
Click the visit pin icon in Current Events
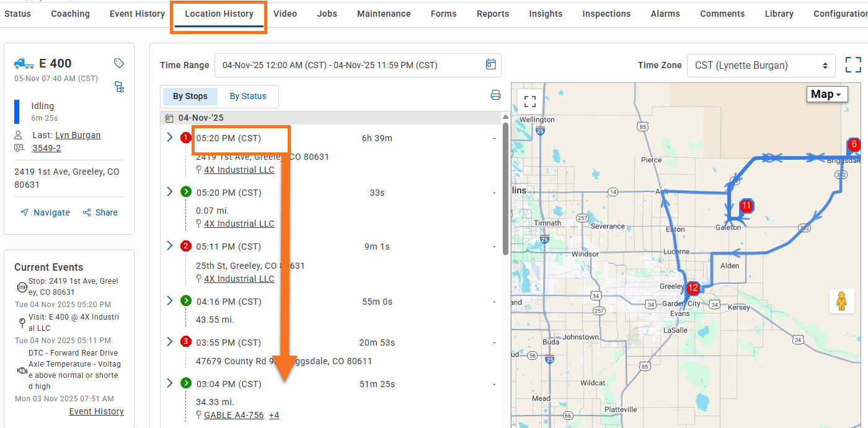click(x=22, y=323)
